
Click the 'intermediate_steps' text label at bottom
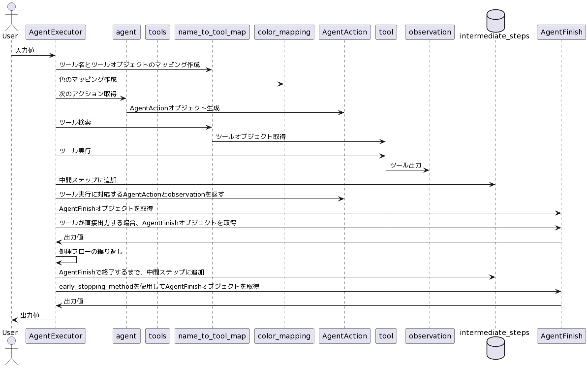[x=495, y=333]
